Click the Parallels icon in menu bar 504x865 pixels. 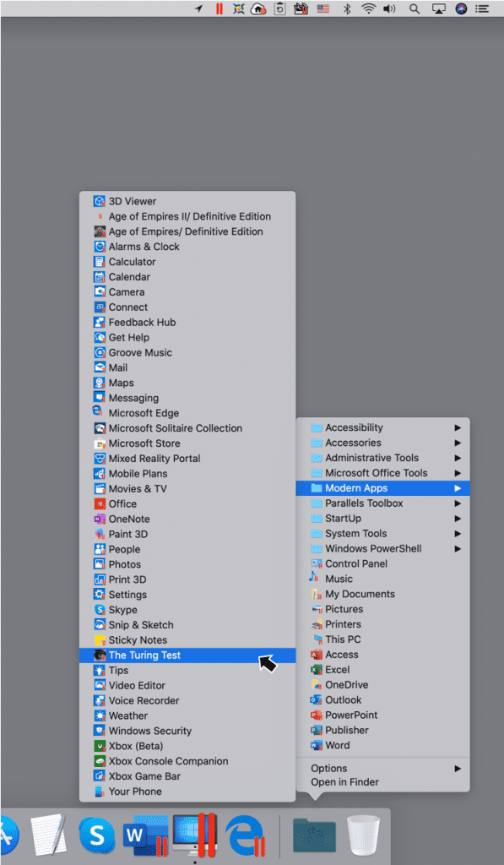pyautogui.click(x=219, y=8)
